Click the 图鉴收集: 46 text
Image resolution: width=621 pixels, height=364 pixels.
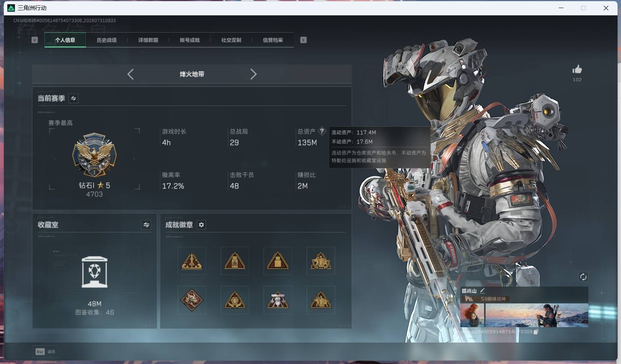click(x=94, y=313)
